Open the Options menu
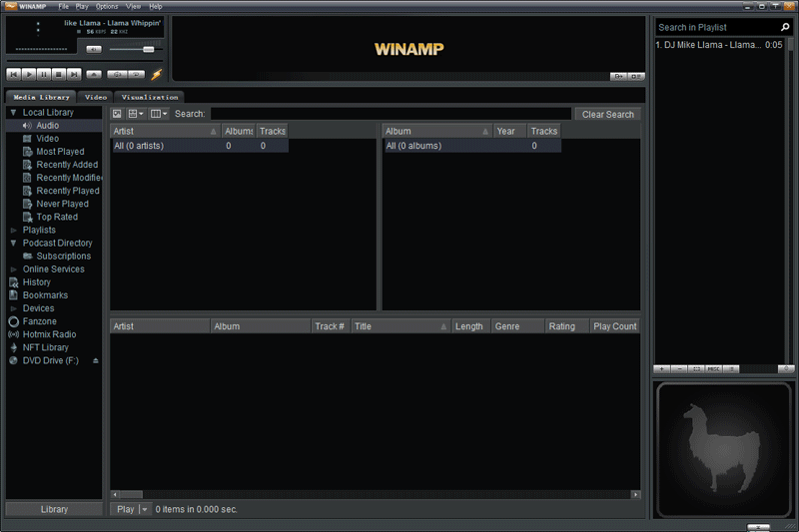Screen dimensions: 799x532 point(107,7)
